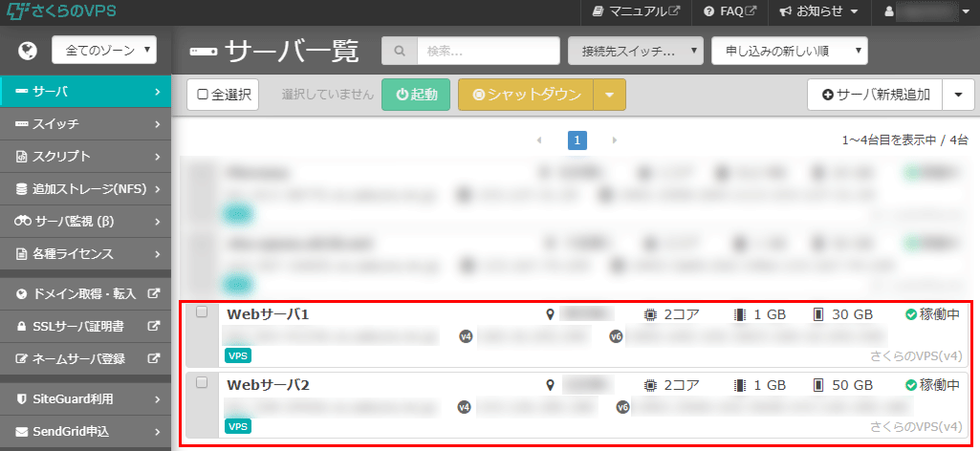
Task: Open サーバ監視 (β) in the sidebar
Action: pos(86,222)
